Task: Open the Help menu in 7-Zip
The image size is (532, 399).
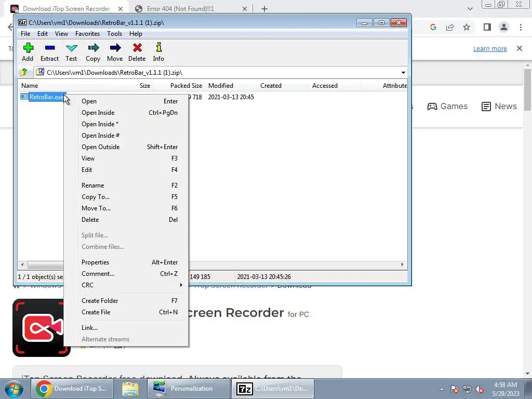Action: coord(136,34)
